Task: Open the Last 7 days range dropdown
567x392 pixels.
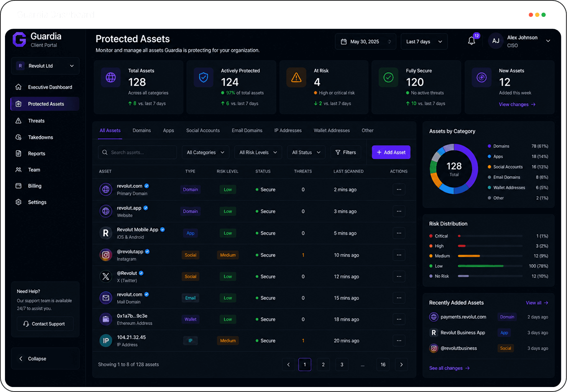Action: [424, 42]
